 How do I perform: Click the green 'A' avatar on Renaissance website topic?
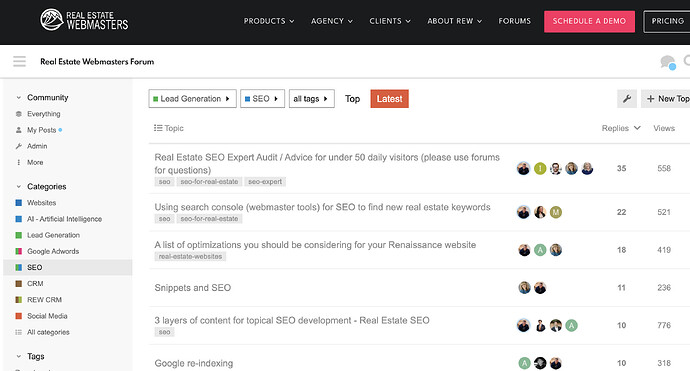tap(540, 250)
